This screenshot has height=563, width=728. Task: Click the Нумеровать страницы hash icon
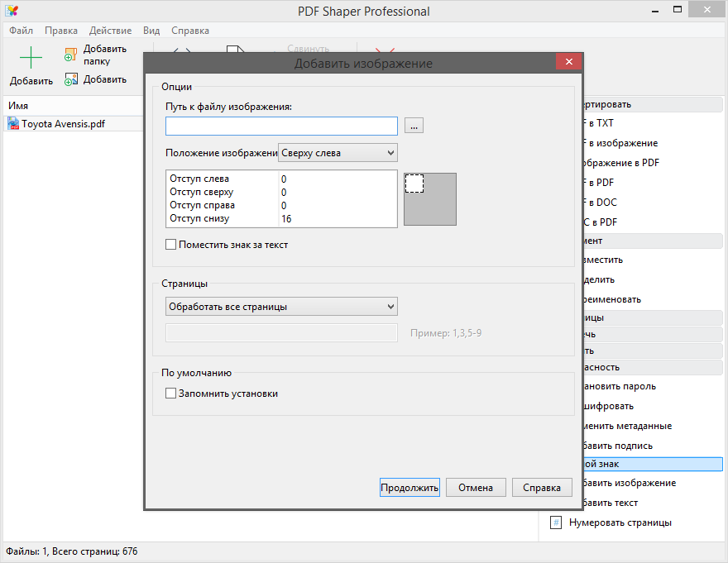pos(556,522)
